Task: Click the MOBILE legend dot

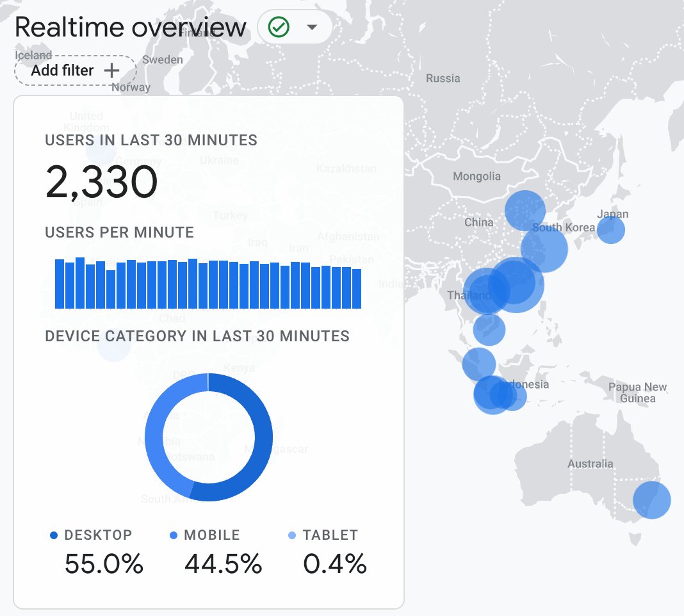Action: [174, 535]
